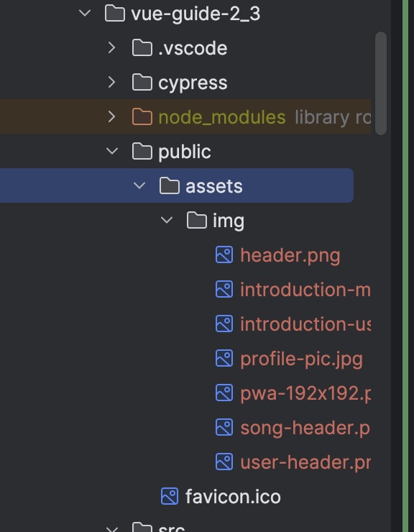Expand the .vscode folder chevron
414x532 pixels.
point(111,47)
